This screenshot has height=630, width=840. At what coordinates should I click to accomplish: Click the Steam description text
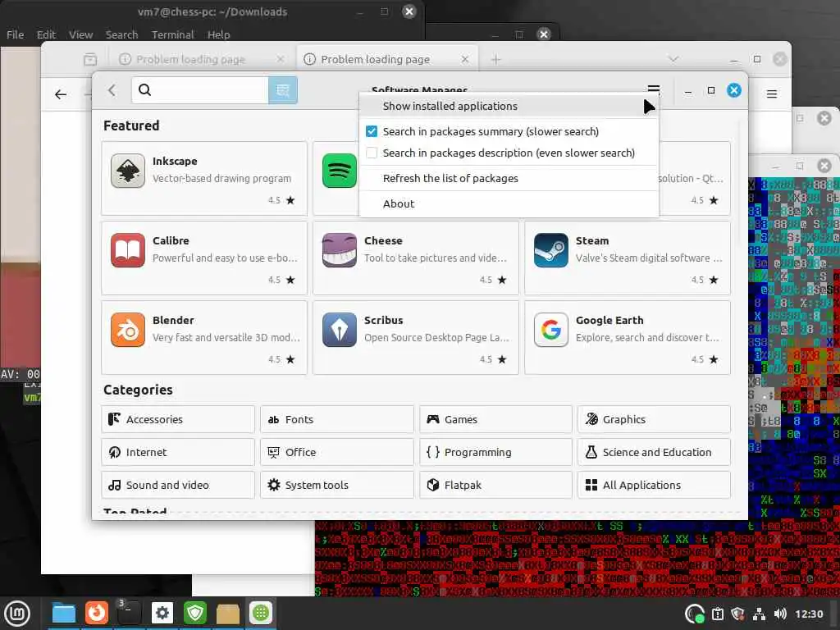(649, 258)
